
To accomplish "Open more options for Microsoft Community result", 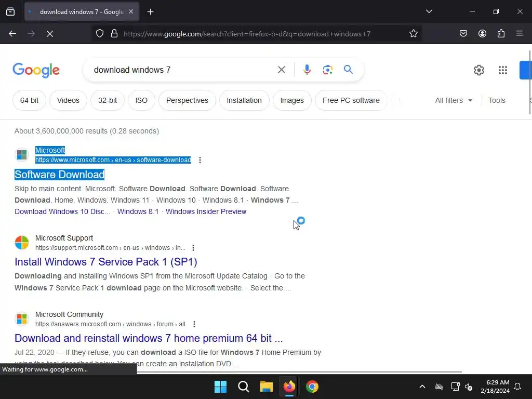I will click(x=194, y=324).
